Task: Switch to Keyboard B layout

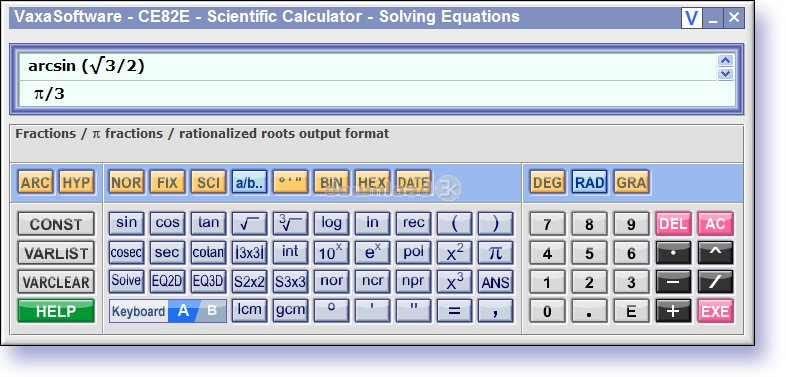Action: click(x=212, y=311)
